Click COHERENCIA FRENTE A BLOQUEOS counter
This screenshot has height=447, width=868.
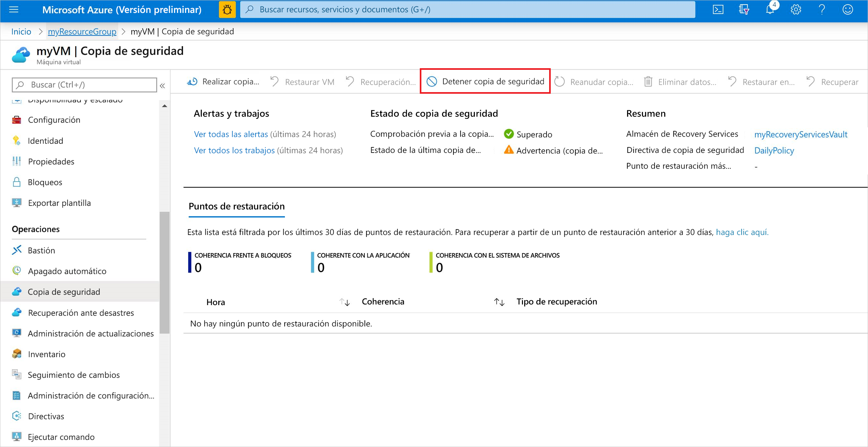click(240, 262)
